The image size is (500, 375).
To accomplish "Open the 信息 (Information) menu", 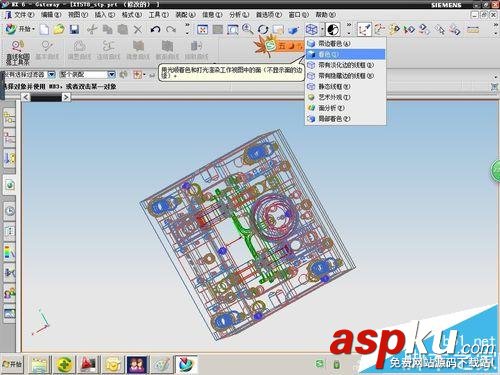I will click(212, 15).
